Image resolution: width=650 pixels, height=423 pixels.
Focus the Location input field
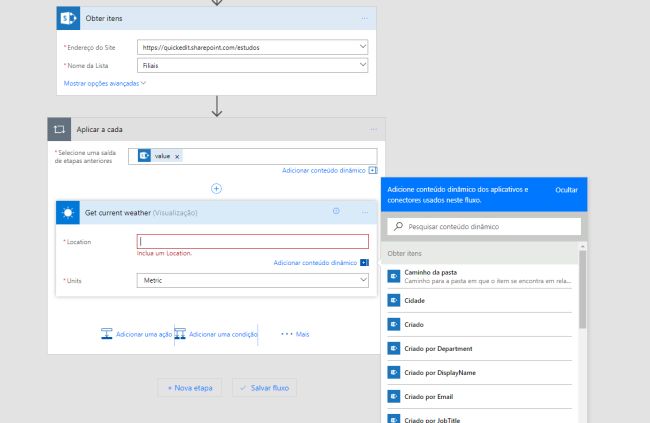pyautogui.click(x=252, y=241)
